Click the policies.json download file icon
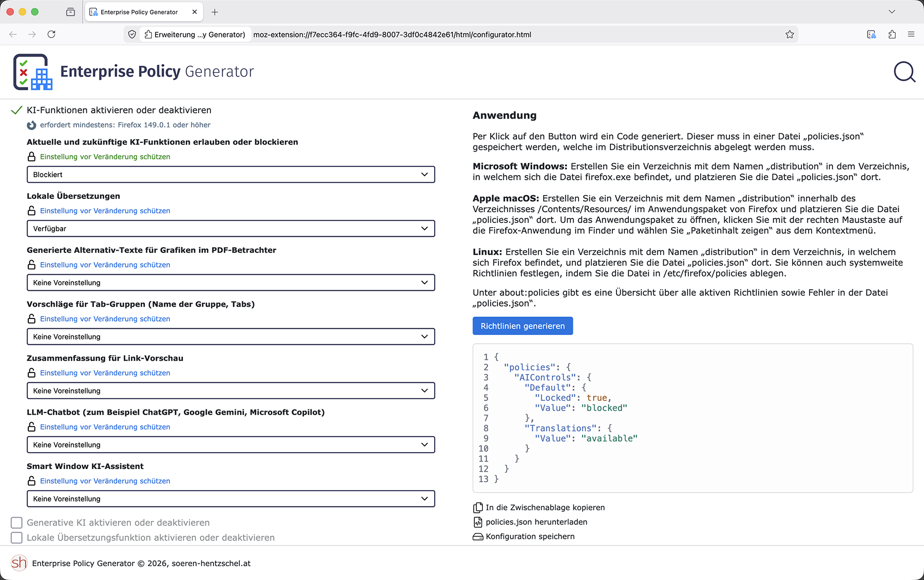 (477, 522)
